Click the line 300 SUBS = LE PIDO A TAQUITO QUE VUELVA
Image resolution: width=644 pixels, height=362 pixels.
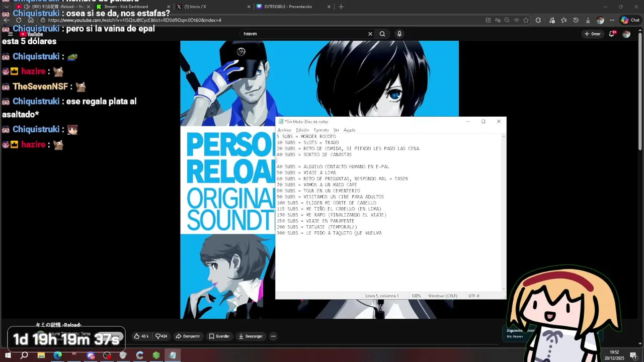329,233
